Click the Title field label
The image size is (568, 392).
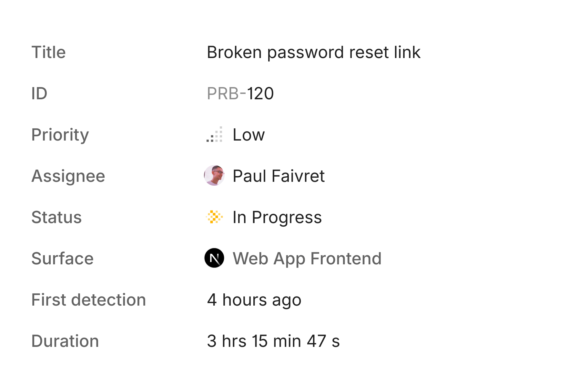click(48, 52)
